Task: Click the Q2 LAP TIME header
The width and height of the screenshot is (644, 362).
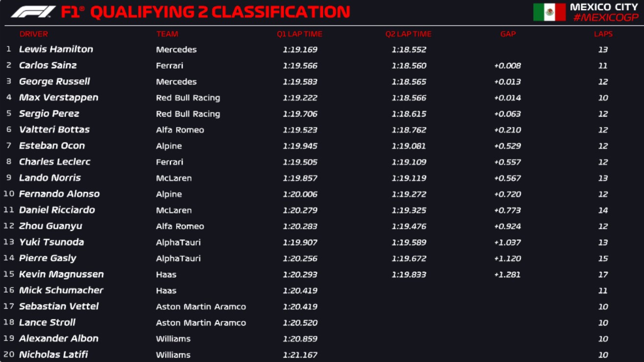Action: click(408, 34)
